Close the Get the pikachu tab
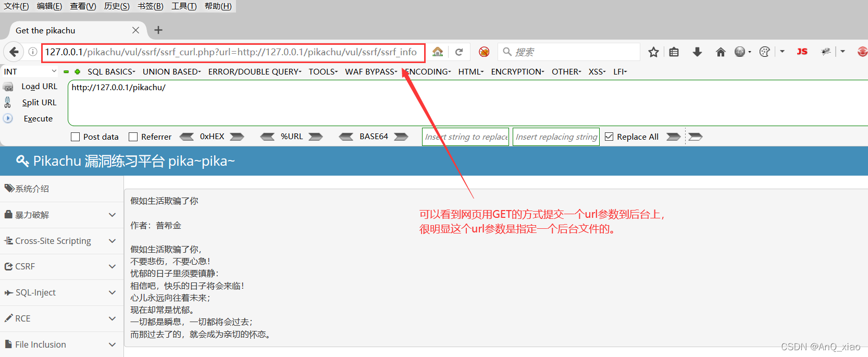This screenshot has width=868, height=357. tap(135, 30)
